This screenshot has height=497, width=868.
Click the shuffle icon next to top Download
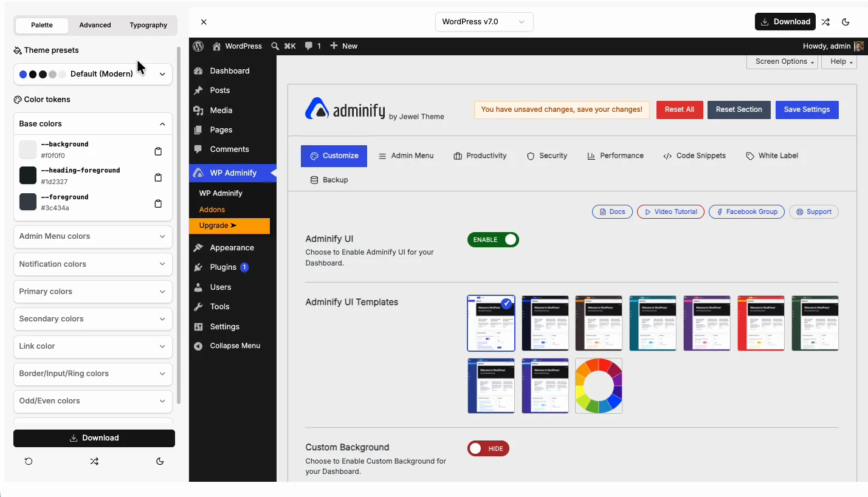[825, 22]
